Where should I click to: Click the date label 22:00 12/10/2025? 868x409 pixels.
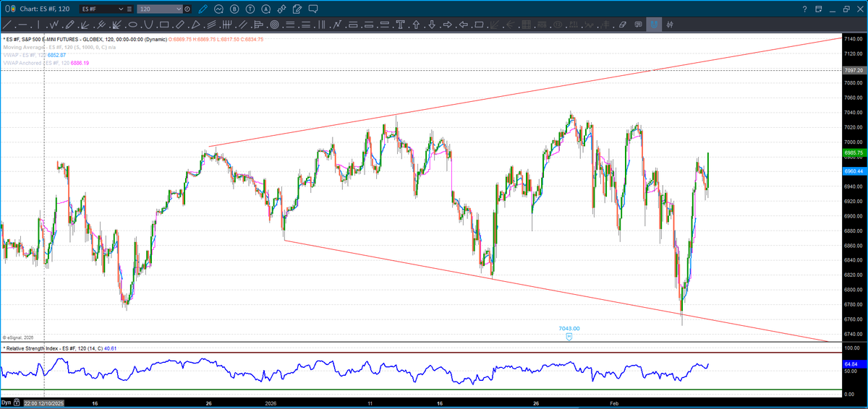point(43,403)
